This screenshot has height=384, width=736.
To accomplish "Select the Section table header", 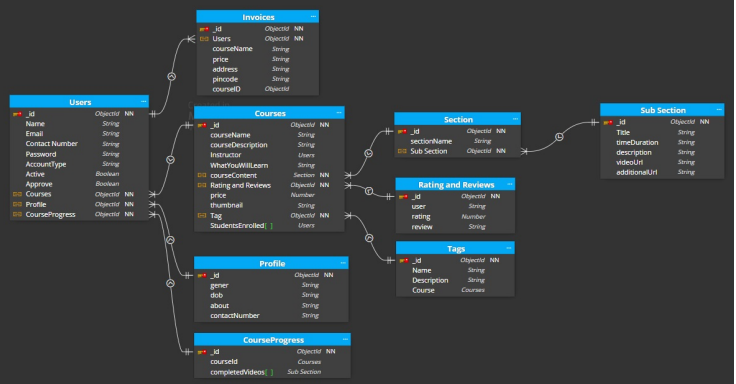I will coord(458,119).
